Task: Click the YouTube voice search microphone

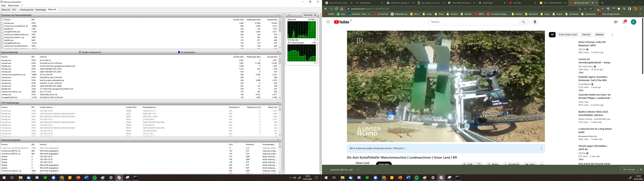Action: pyautogui.click(x=535, y=22)
